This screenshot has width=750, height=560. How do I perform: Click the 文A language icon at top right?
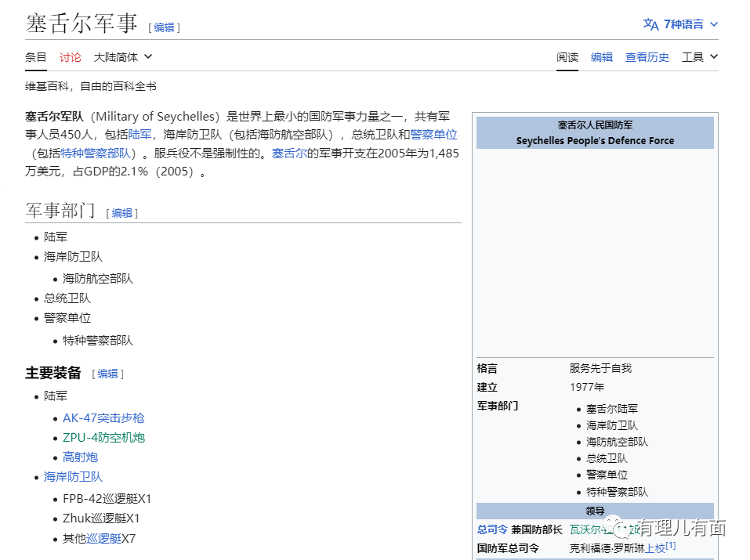(x=650, y=23)
